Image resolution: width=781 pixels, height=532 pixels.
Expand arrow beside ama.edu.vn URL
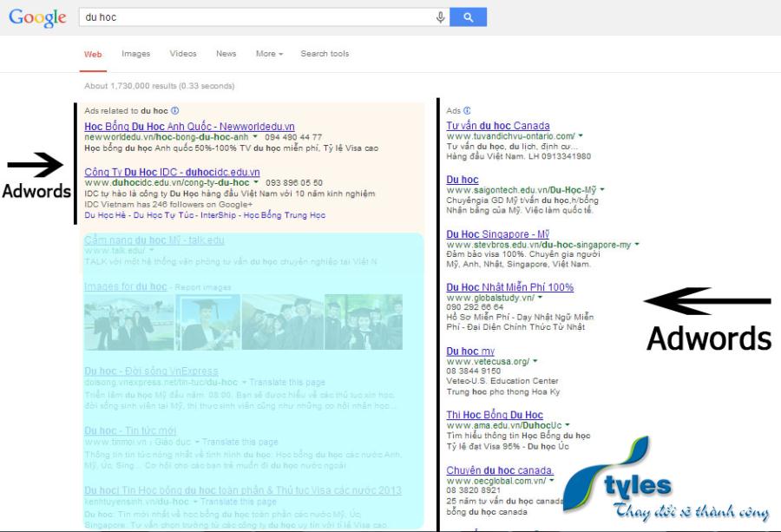[568, 425]
